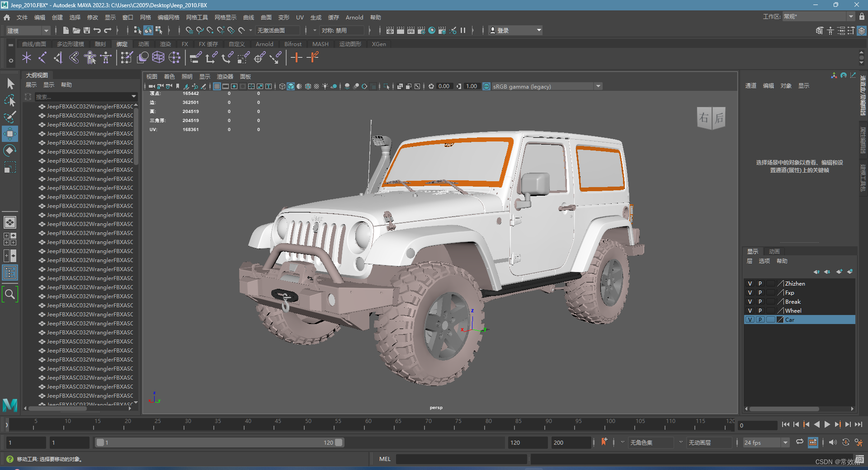
Task: Toggle the loop playback button
Action: click(x=800, y=442)
